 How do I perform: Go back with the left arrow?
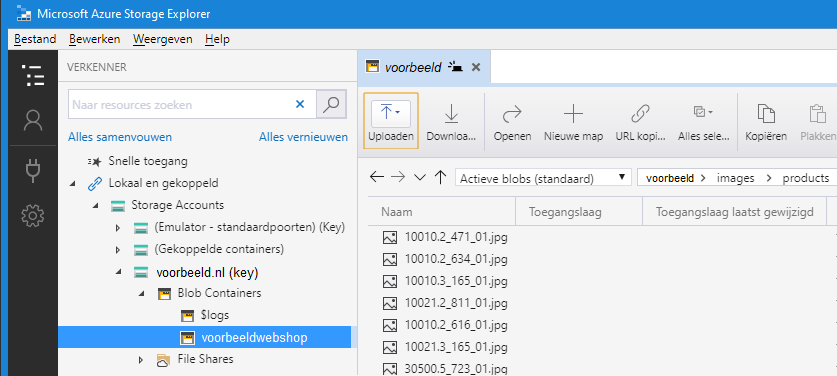pos(377,177)
